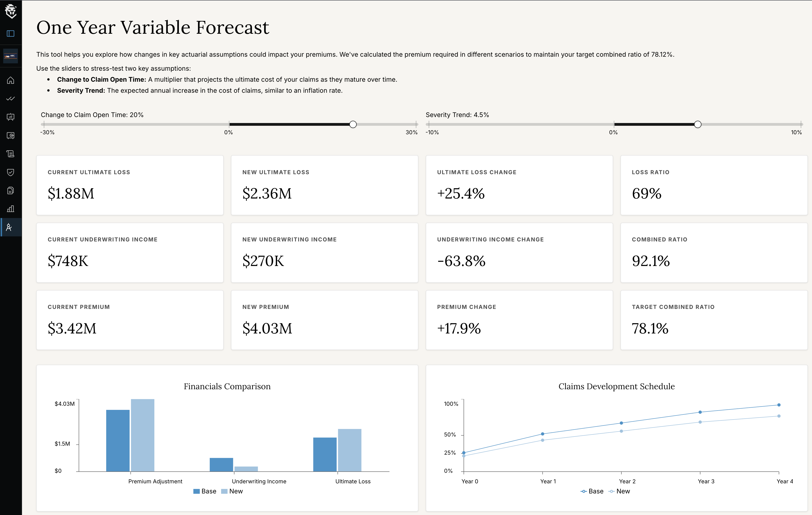The image size is (812, 515).
Task: Click the Base line point at Year 4
Action: [x=779, y=405]
